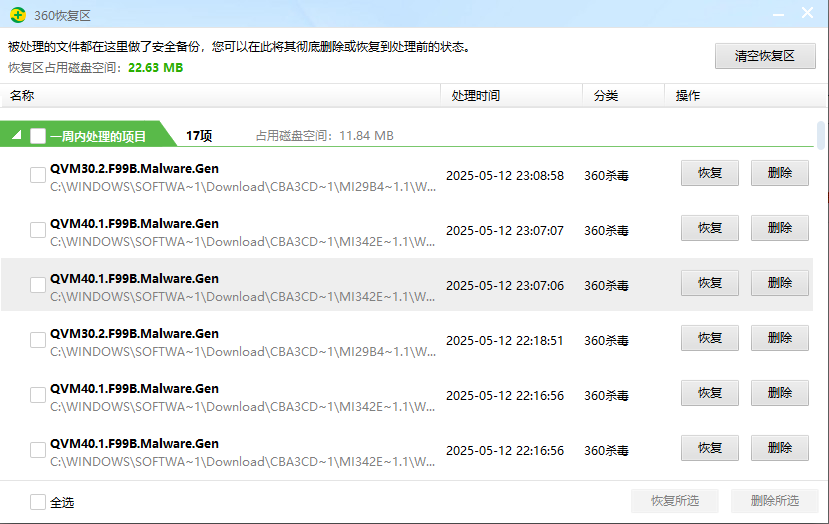Check the item processed at 23:08:58
829x524 pixels.
pyautogui.click(x=38, y=175)
